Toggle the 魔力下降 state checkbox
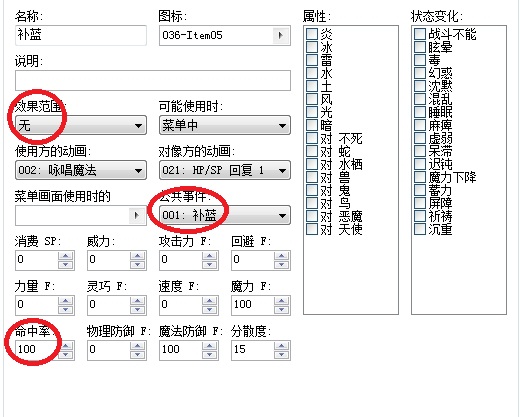 [x=420, y=177]
